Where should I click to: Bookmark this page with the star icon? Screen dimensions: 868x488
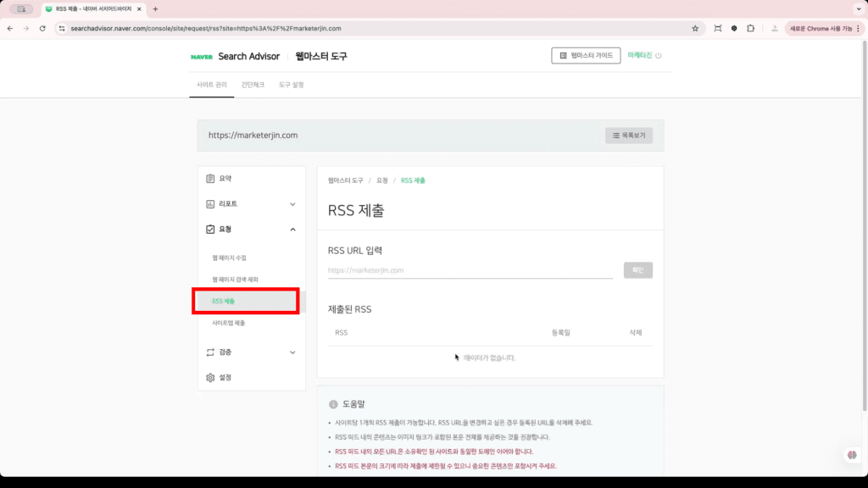(x=695, y=28)
